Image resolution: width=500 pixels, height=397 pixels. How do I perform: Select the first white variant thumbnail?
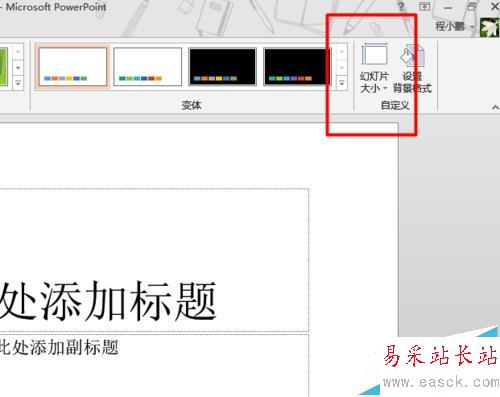point(73,67)
